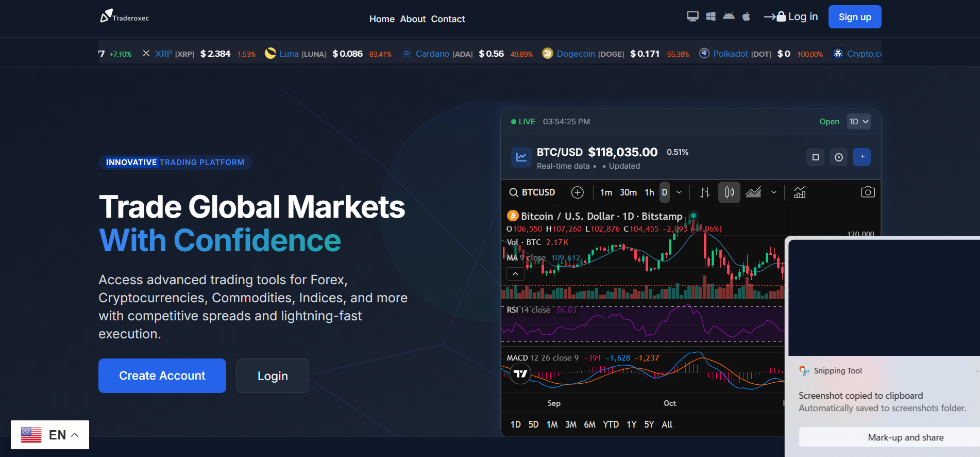Click the Log in link
This screenshot has width=980, height=457.
click(x=791, y=17)
